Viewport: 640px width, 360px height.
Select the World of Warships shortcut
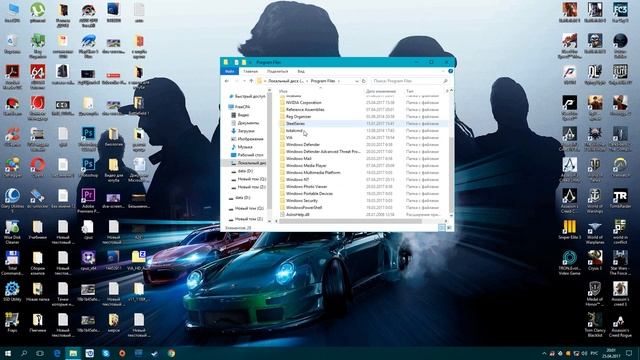595,200
